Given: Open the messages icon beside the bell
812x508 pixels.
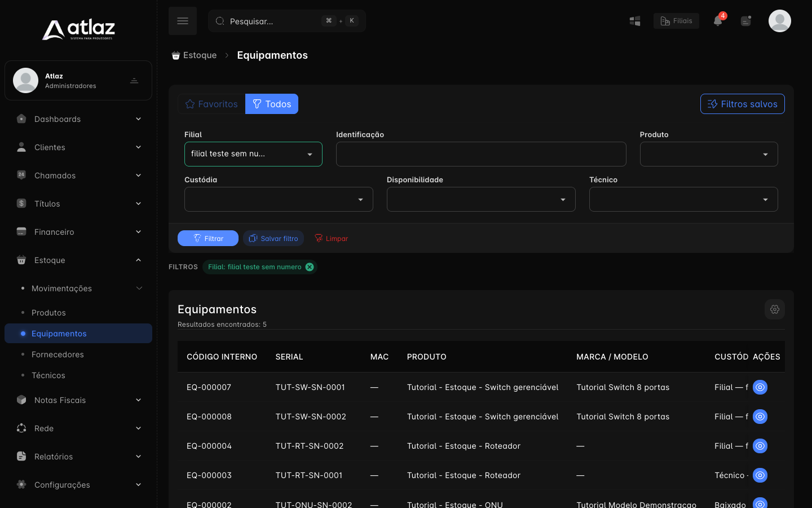Looking at the screenshot, I should pos(746,21).
